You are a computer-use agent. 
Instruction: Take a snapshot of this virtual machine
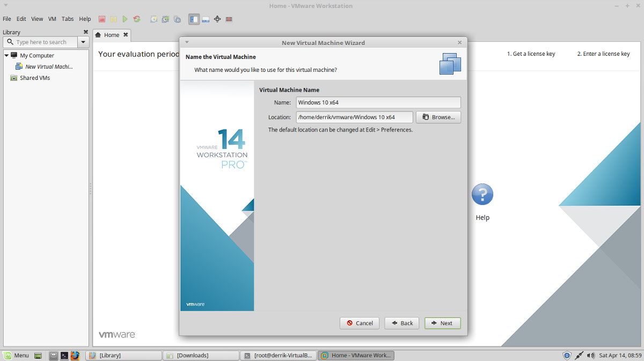(154, 19)
